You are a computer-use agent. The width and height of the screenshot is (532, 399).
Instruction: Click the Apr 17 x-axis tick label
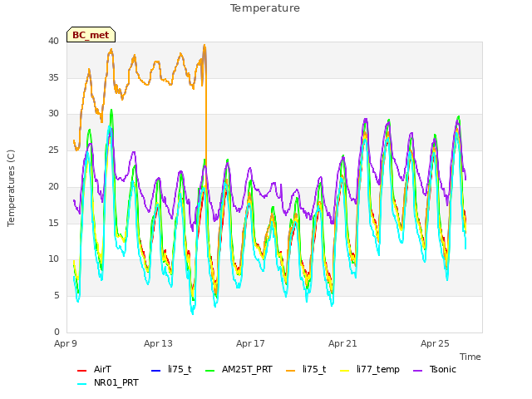tap(250, 343)
